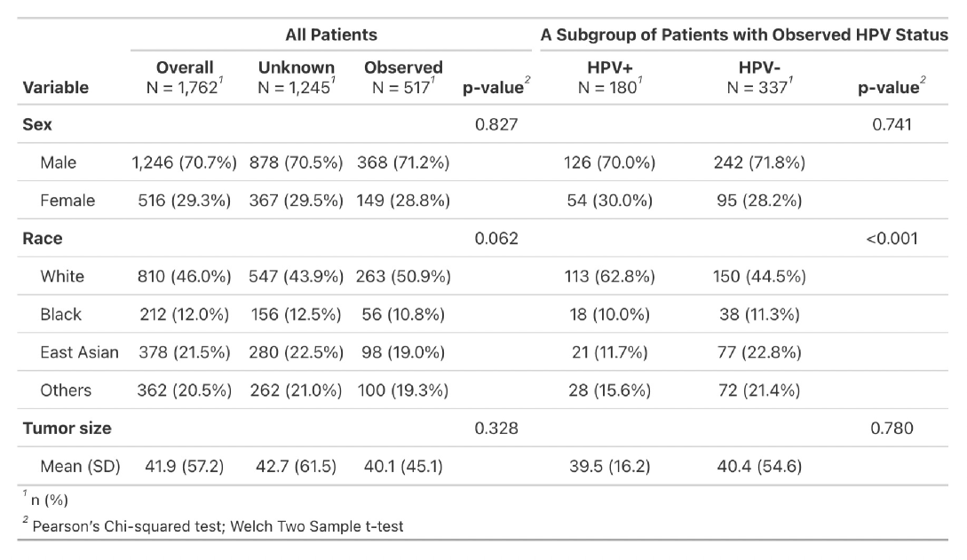Click the "All Patients" spanning header
The height and width of the screenshot is (560, 967).
pos(330,35)
